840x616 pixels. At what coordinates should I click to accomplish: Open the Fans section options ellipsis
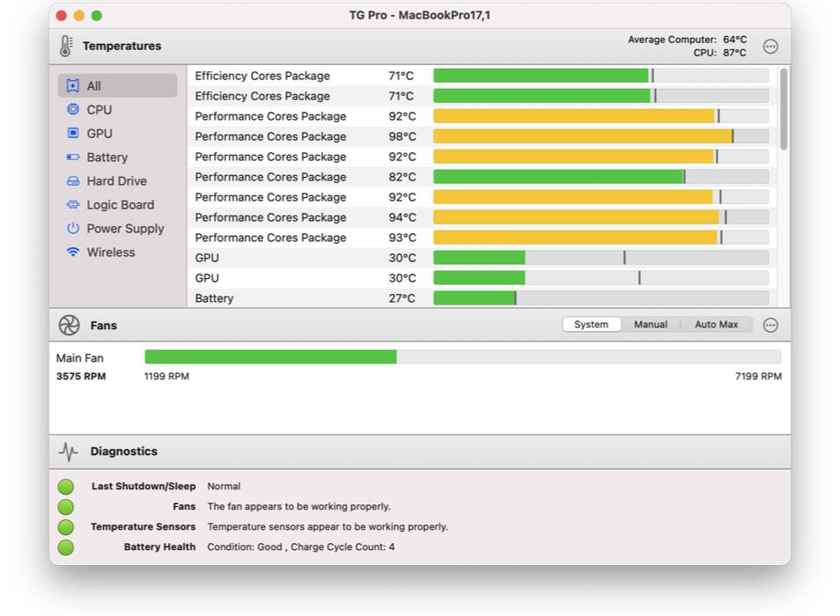[x=770, y=325]
